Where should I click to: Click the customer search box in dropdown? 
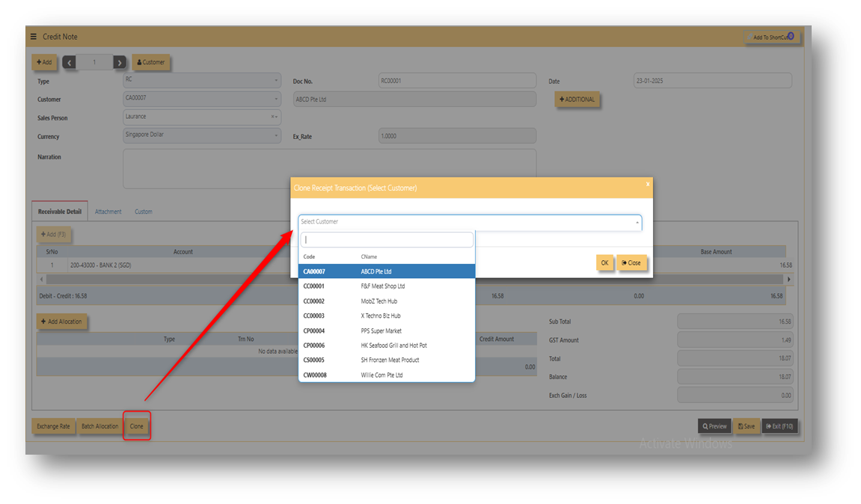point(387,240)
